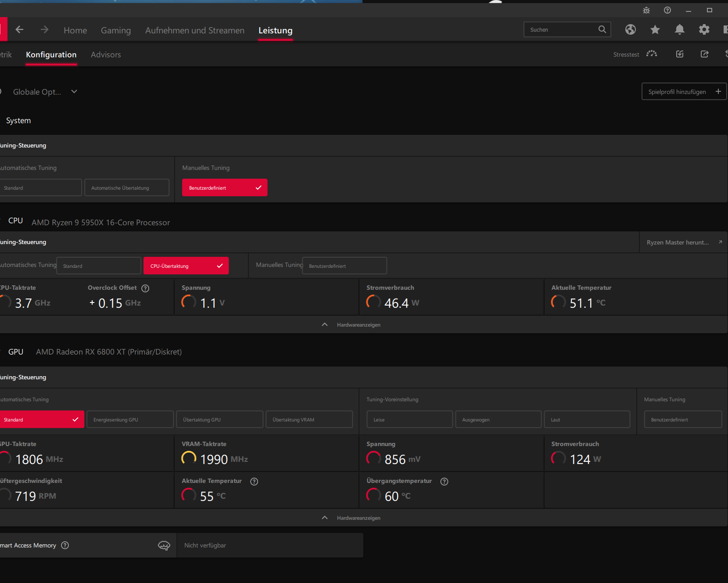Open notifications bell icon
This screenshot has width=728, height=583.
pyautogui.click(x=680, y=29)
